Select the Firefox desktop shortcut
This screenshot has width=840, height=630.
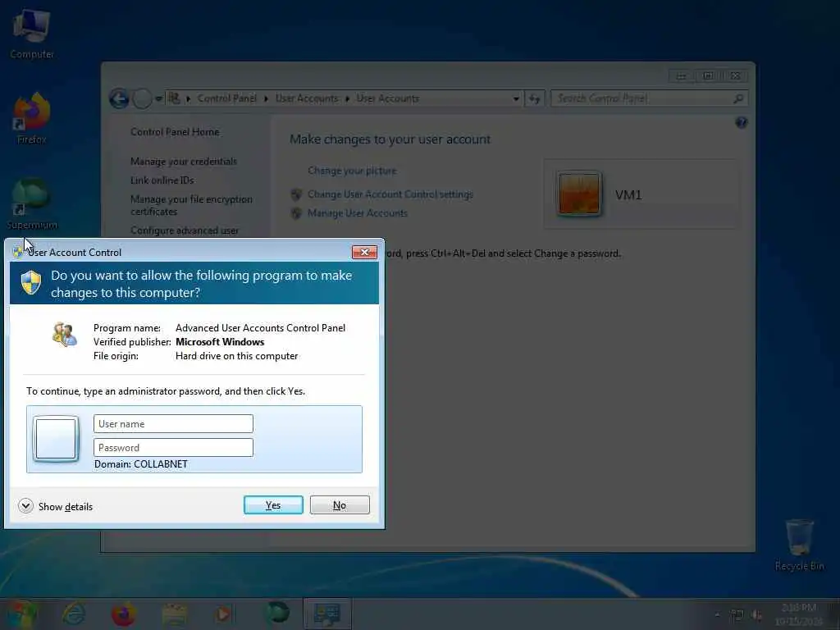pos(32,119)
